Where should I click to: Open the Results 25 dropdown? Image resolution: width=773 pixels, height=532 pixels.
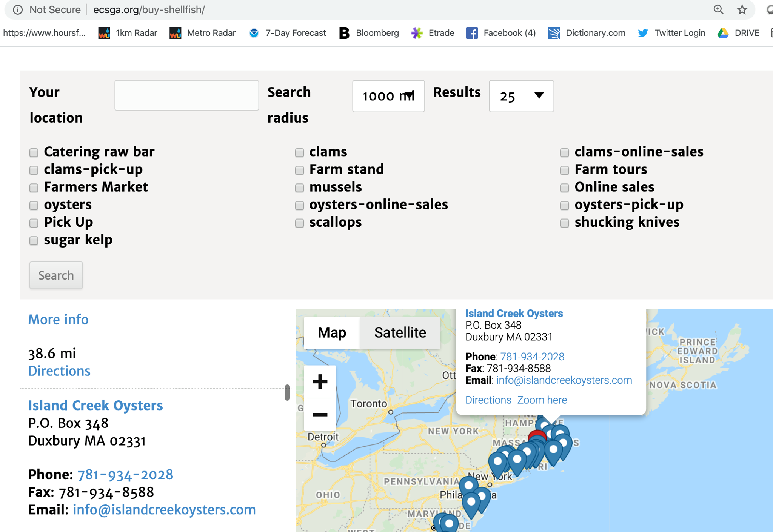[x=521, y=96]
